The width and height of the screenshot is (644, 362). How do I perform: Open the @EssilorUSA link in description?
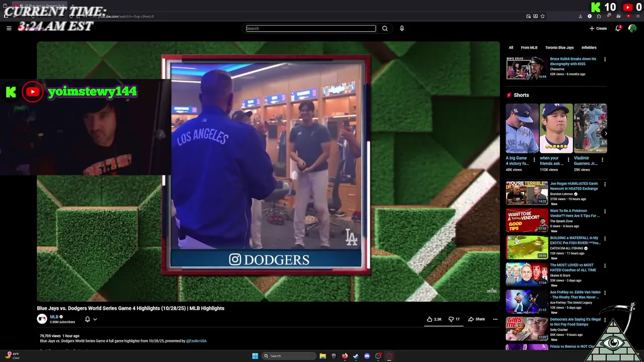click(196, 341)
